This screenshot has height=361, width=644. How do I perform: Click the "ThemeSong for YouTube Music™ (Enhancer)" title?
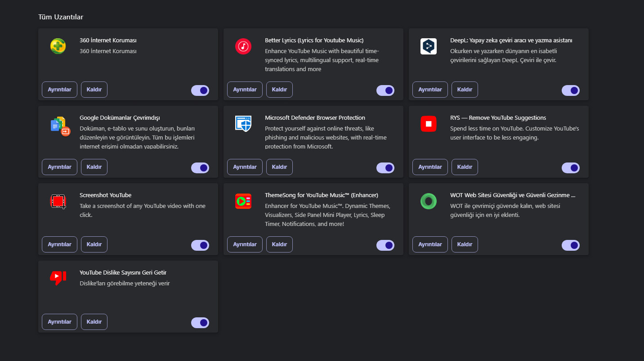[322, 195]
